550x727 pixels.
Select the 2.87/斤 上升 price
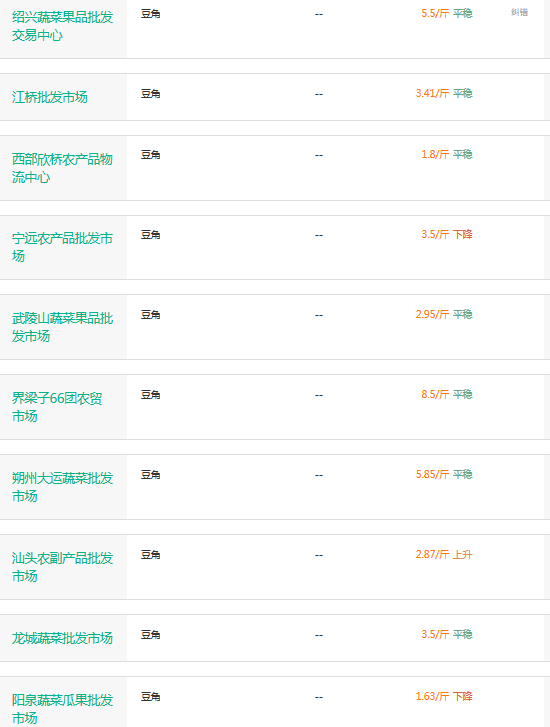point(444,555)
